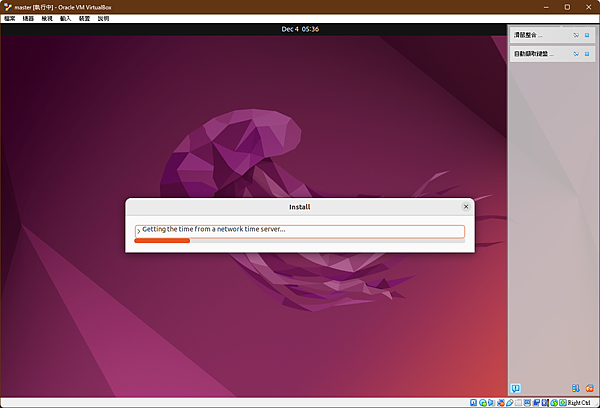Click the USB devices status icon

coord(510,403)
